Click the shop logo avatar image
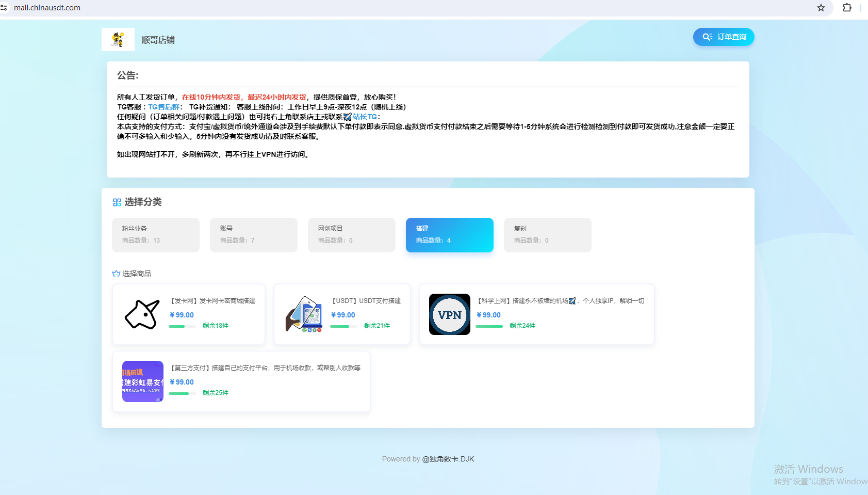Image resolution: width=868 pixels, height=495 pixels. 118,39
